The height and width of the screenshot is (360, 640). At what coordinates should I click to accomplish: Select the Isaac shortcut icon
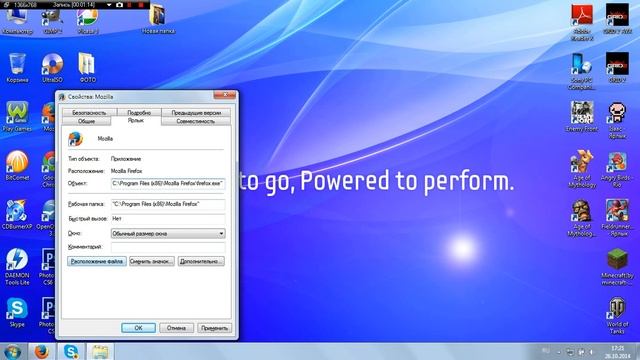tap(617, 121)
